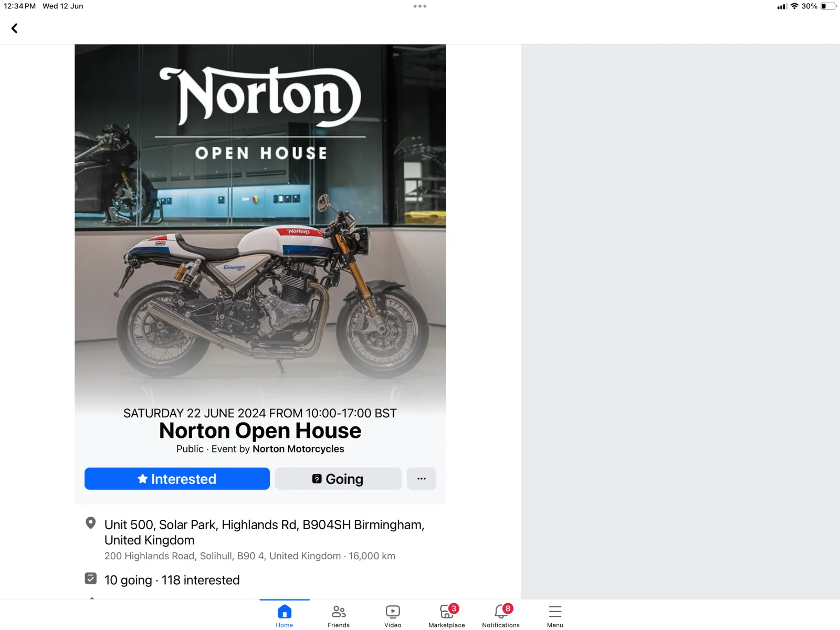Open the Home tab
This screenshot has width=840, height=630.
285,615
